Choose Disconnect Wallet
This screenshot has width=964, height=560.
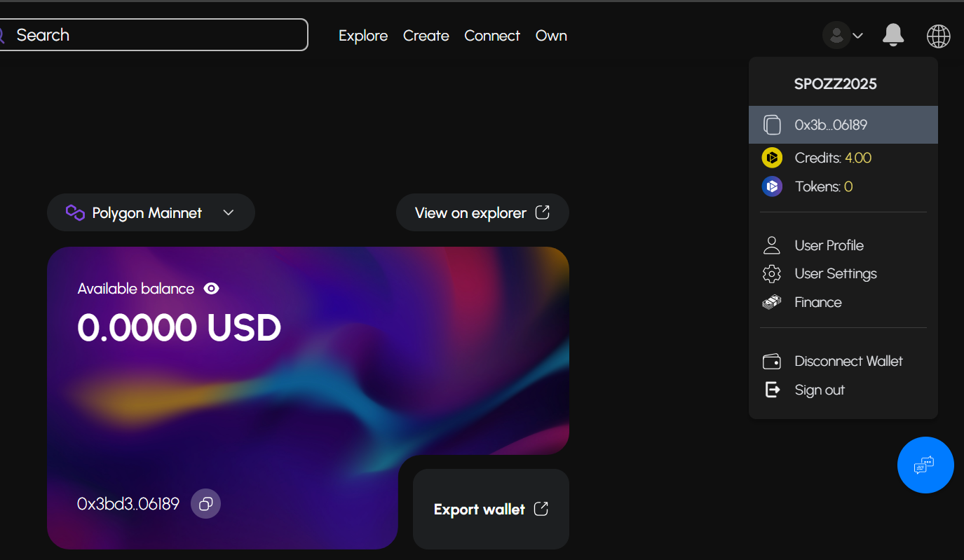tap(843, 361)
